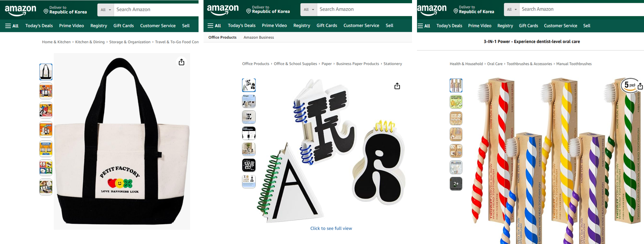Expand the All category dropdown in left search bar
Screen dimensions: 644x244
tap(106, 10)
